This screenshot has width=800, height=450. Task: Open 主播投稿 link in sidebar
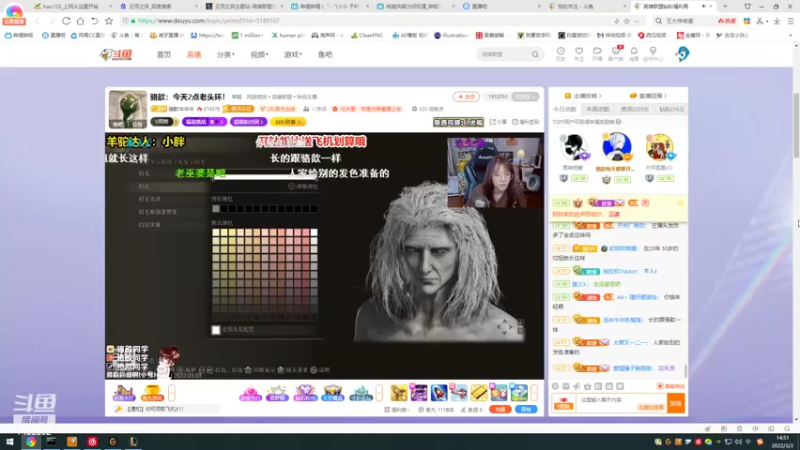tap(583, 95)
